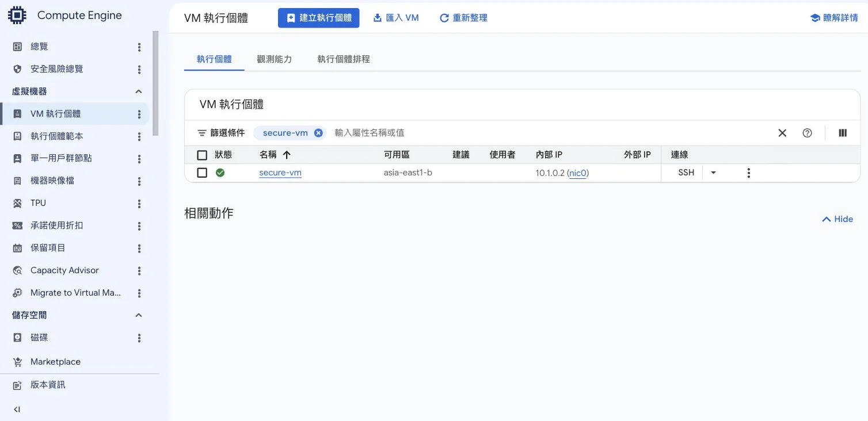The width and height of the screenshot is (868, 421).
Task: Open the filter help question icon
Action: (807, 133)
